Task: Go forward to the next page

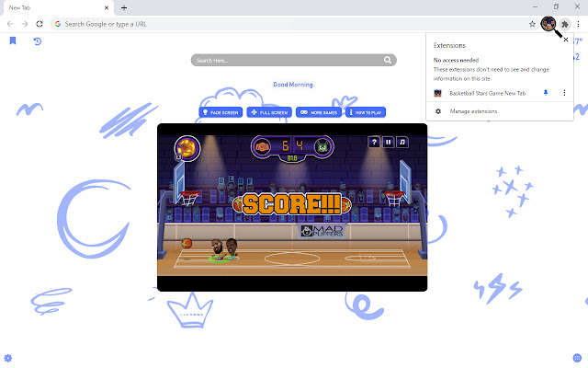Action: (25, 24)
